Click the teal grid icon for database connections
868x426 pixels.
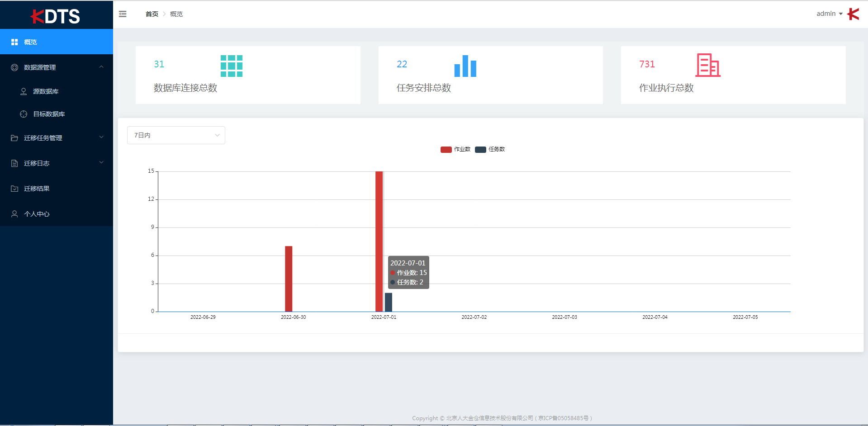point(231,66)
